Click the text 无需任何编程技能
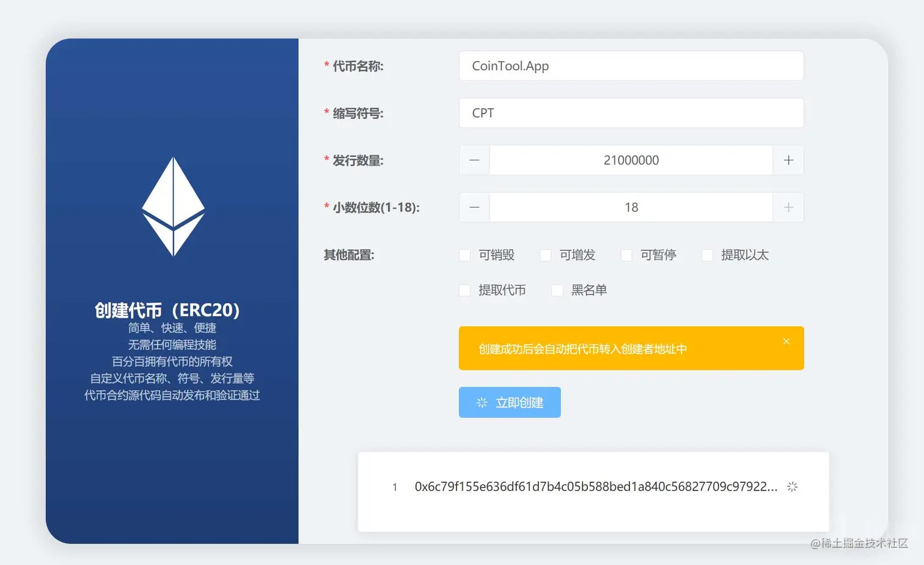Screen dimensions: 924x565 click(x=172, y=344)
